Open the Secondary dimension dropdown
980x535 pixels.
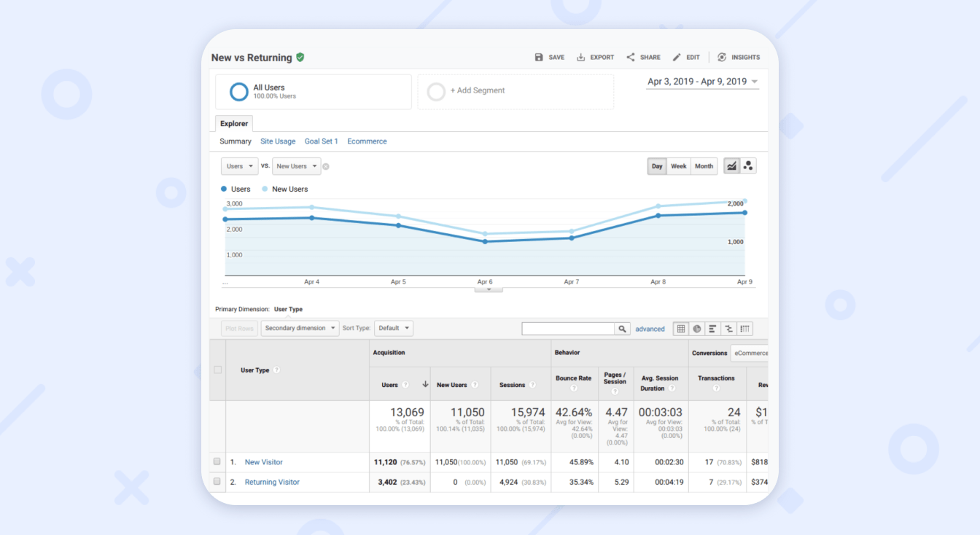pos(300,328)
